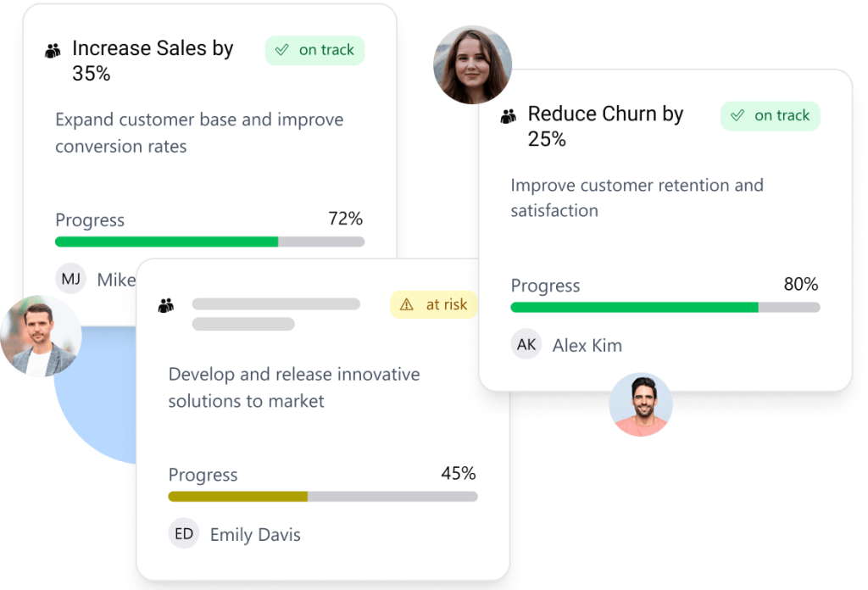This screenshot has width=868, height=590.
Task: Select the checkmark icon in Increase Sales badge
Action: pos(282,50)
